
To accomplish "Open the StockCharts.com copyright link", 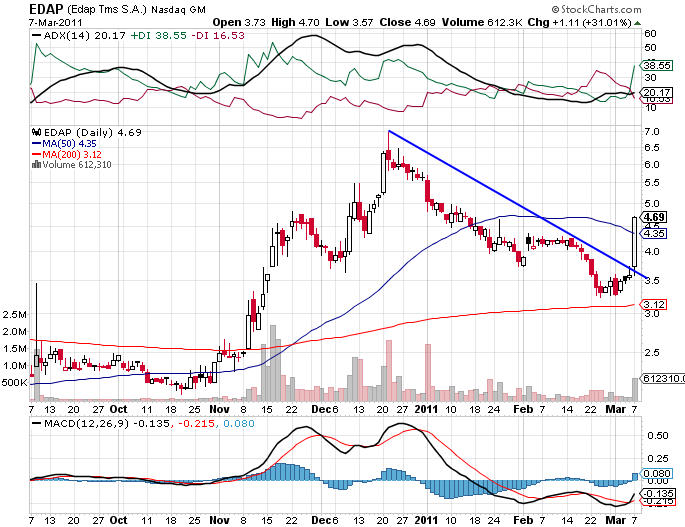I will click(596, 9).
